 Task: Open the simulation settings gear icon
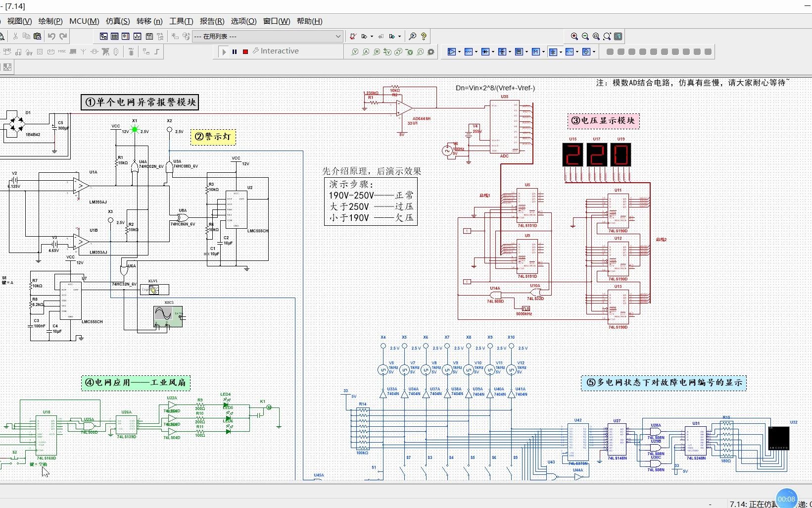coord(431,51)
